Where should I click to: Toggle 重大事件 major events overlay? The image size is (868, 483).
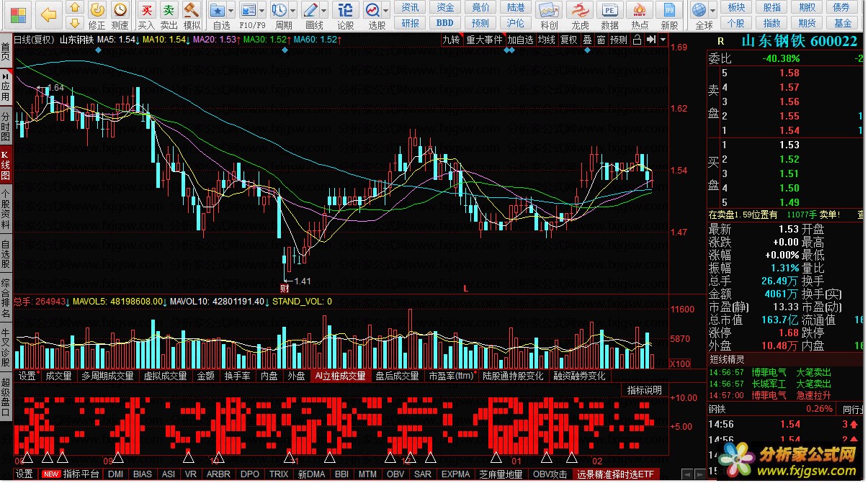(x=484, y=40)
